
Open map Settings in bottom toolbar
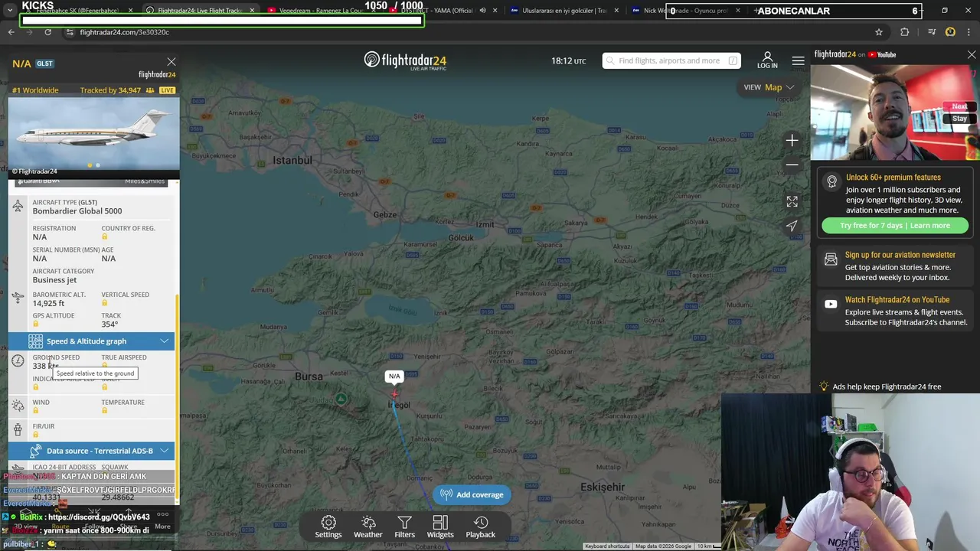pyautogui.click(x=328, y=527)
